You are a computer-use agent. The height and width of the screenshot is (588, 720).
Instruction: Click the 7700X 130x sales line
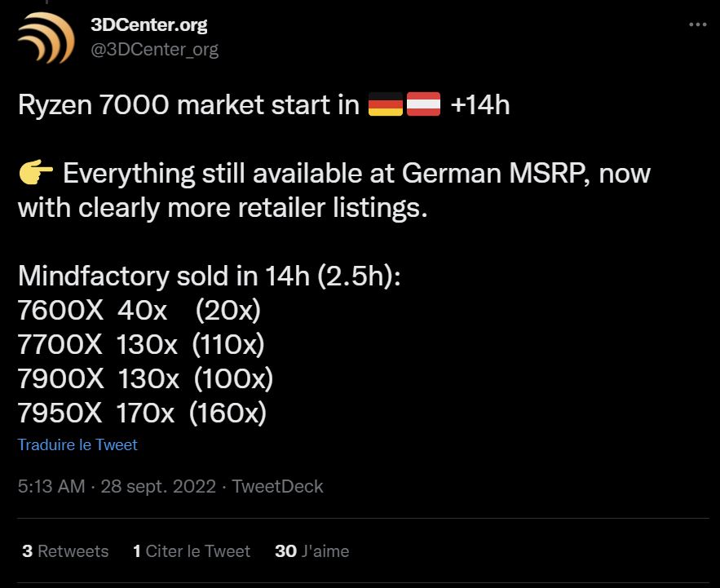click(x=141, y=344)
